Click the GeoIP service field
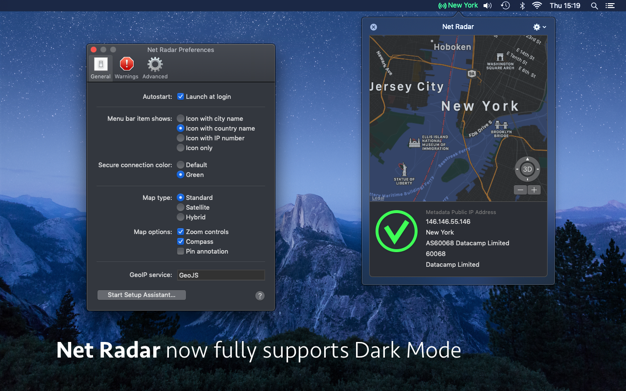This screenshot has height=391, width=626. click(x=221, y=275)
